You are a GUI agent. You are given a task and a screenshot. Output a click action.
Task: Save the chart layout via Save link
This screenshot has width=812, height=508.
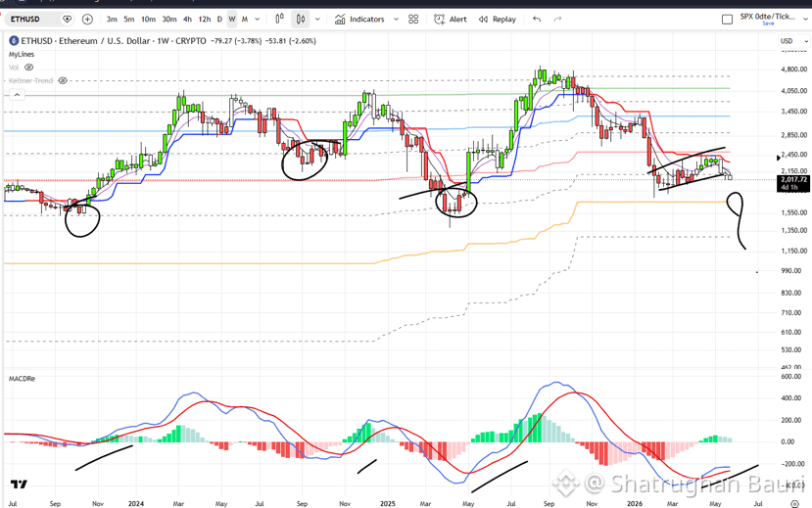click(768, 23)
